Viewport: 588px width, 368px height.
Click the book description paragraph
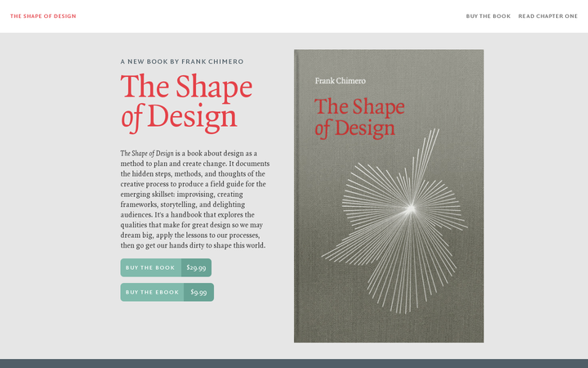(195, 200)
